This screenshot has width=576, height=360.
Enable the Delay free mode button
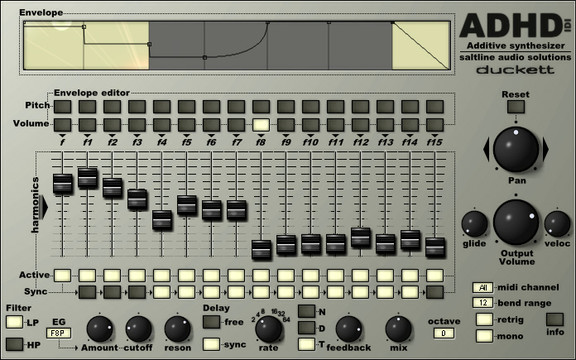pyautogui.click(x=212, y=322)
